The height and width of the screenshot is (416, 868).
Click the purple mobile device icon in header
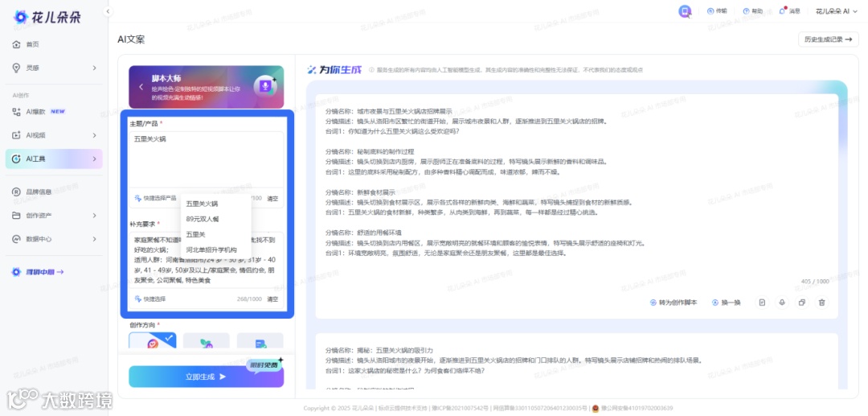685,11
